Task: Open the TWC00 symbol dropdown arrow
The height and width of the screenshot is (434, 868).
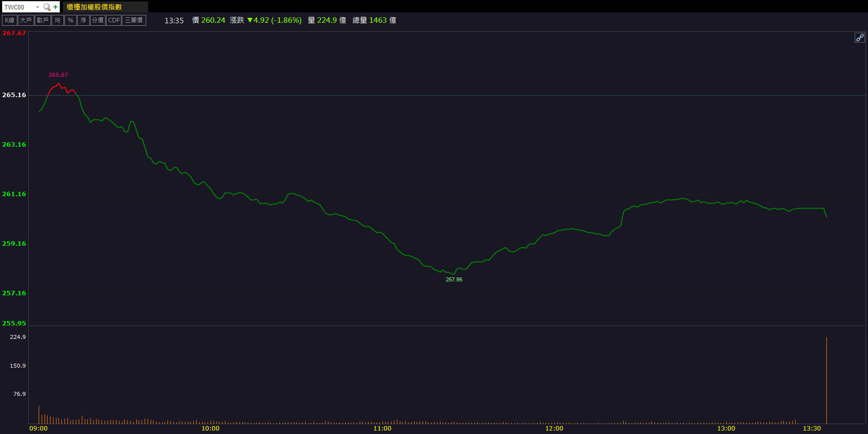Action: click(38, 7)
